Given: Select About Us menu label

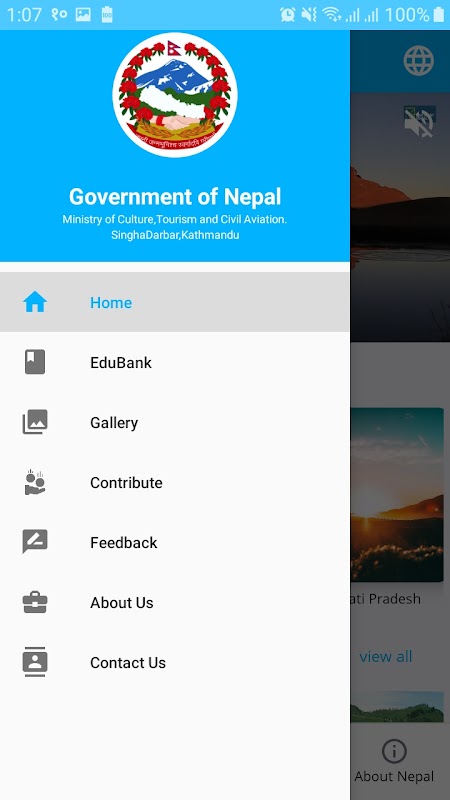Looking at the screenshot, I should pos(121,603).
